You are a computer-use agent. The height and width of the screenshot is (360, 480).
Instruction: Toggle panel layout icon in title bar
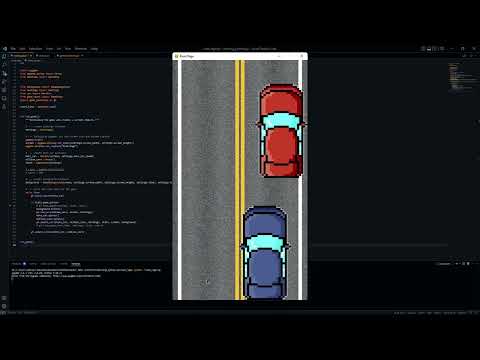pos(429,49)
